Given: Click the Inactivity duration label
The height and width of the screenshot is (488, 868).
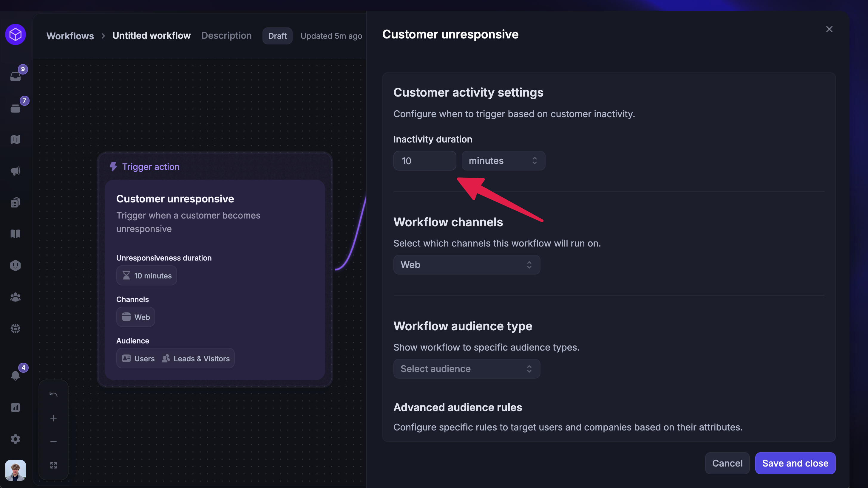Looking at the screenshot, I should tap(433, 139).
